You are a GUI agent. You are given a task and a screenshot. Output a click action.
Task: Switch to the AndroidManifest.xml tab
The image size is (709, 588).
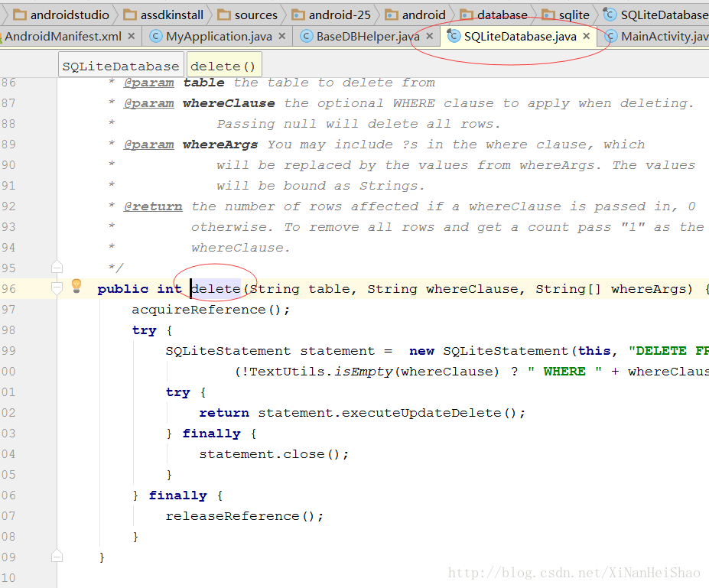pyautogui.click(x=63, y=36)
